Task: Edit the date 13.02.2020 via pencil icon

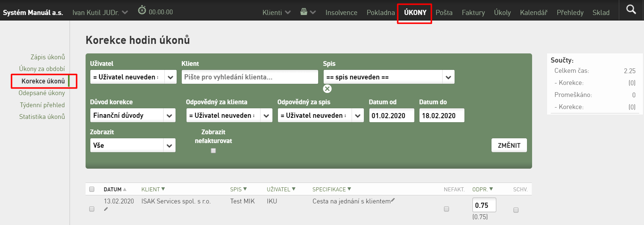Action: (106, 209)
